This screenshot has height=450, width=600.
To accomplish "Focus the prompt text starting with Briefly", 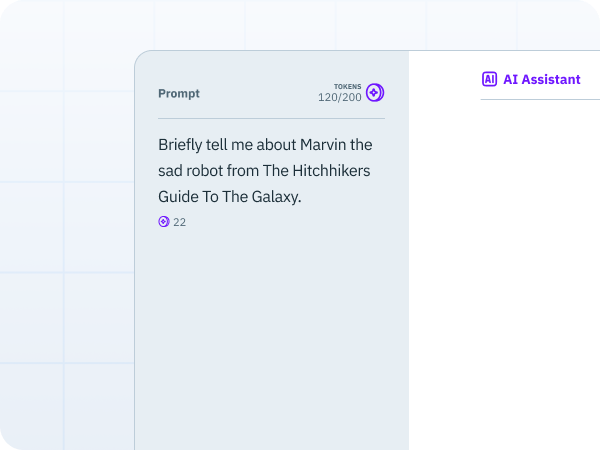I will click(265, 171).
